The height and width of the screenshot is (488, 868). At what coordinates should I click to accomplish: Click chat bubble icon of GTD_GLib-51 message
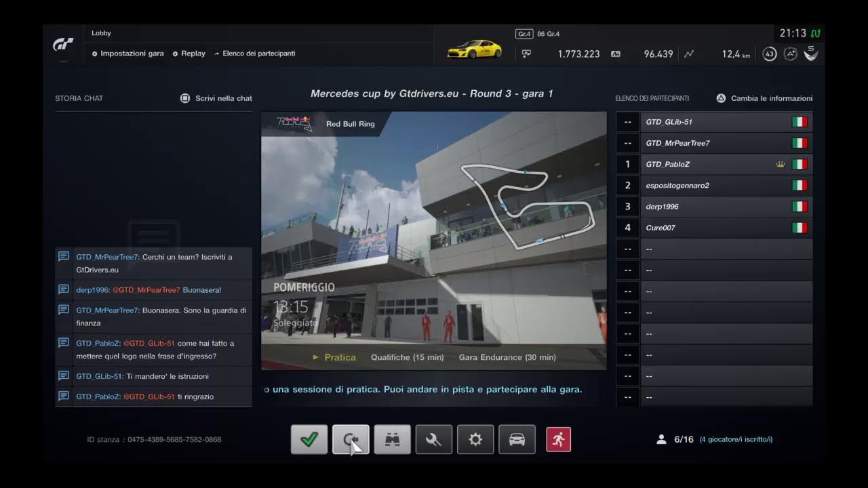point(64,375)
